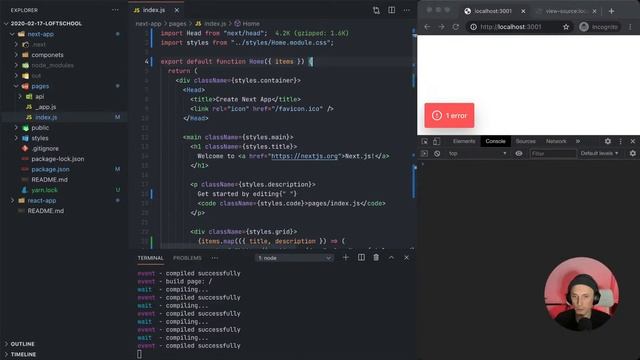Add a new terminal with plus icon

pyautogui.click(x=345, y=258)
